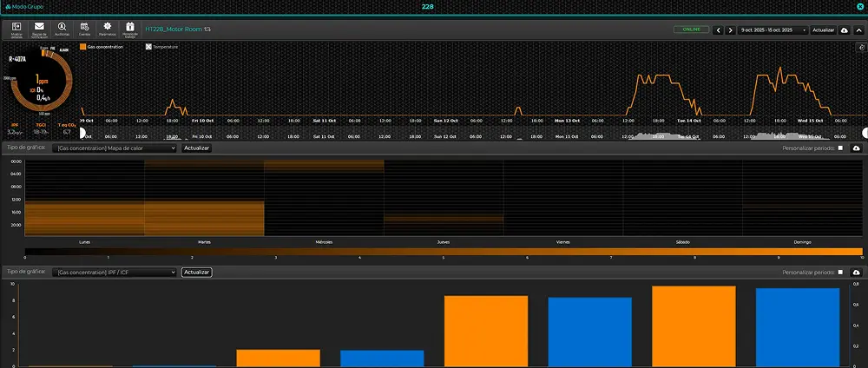Download top chart data cloud icon
Image resolution: width=868 pixels, height=368 pixels.
pos(845,30)
